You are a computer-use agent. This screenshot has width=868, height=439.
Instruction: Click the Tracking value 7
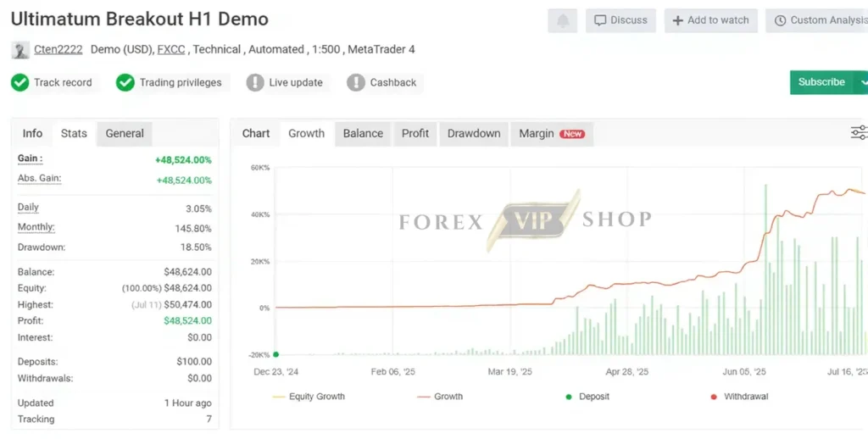[209, 419]
